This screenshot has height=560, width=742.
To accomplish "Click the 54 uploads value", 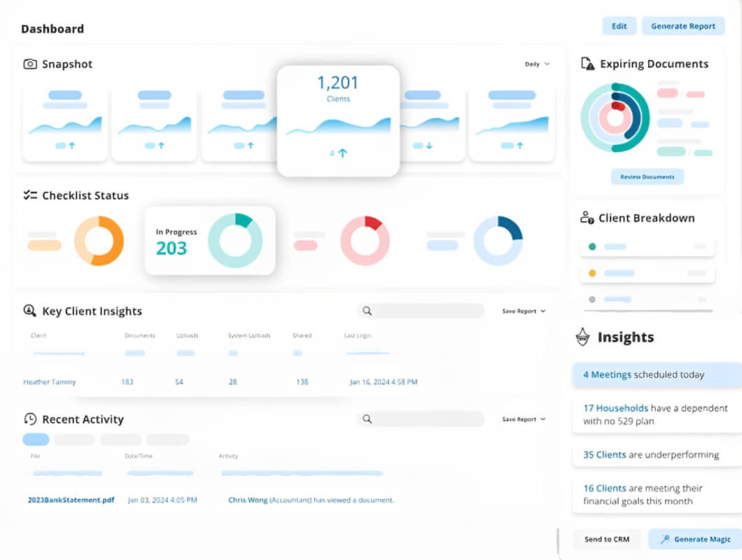I will (179, 382).
